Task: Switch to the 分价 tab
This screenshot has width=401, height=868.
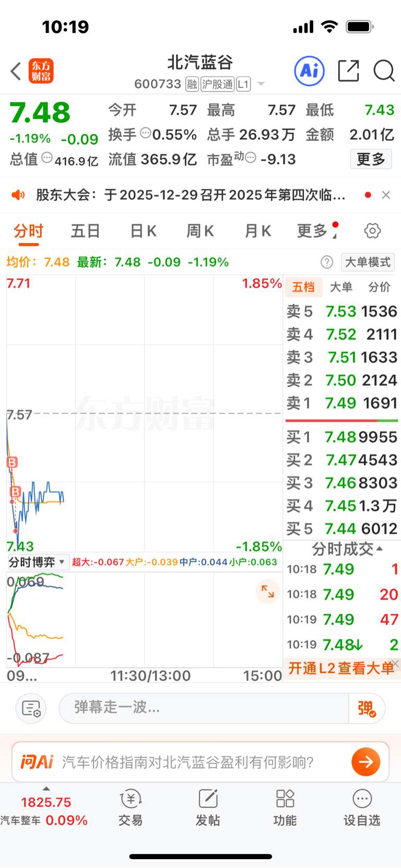Action: click(x=380, y=287)
